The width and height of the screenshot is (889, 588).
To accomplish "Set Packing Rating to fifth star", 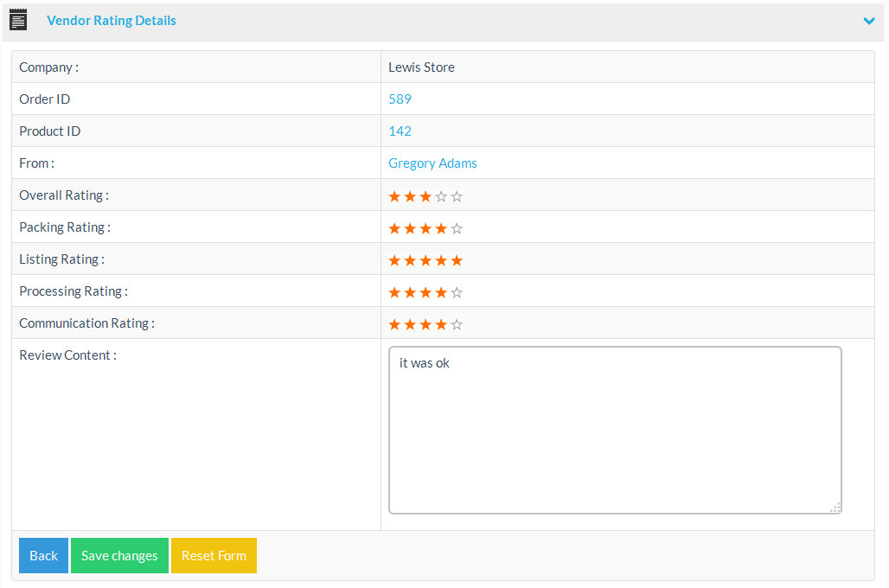I will pyautogui.click(x=457, y=228).
